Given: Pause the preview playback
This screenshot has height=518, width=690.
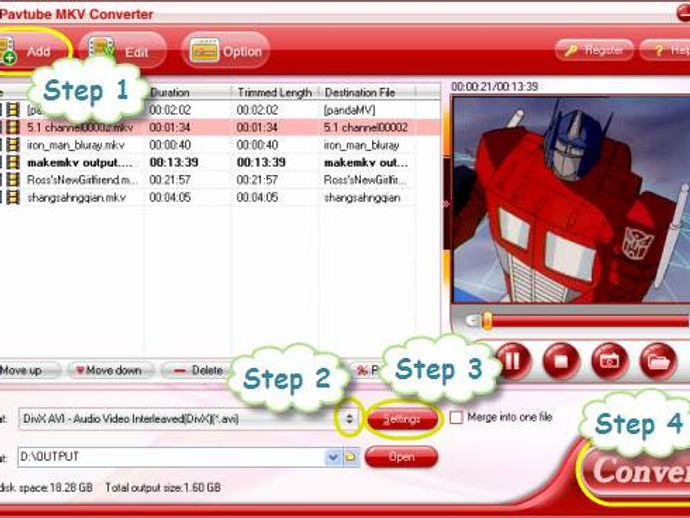Looking at the screenshot, I should coord(513,361).
